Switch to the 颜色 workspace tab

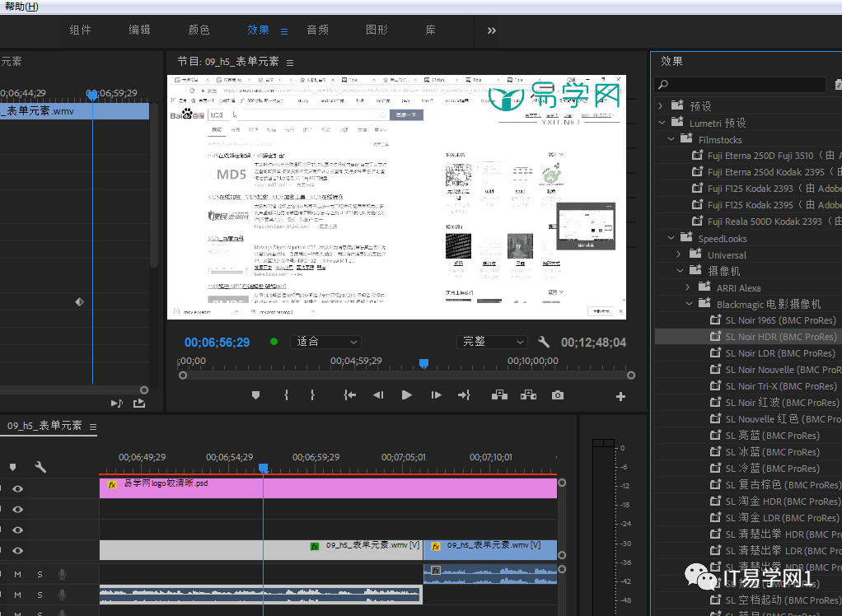(x=199, y=30)
